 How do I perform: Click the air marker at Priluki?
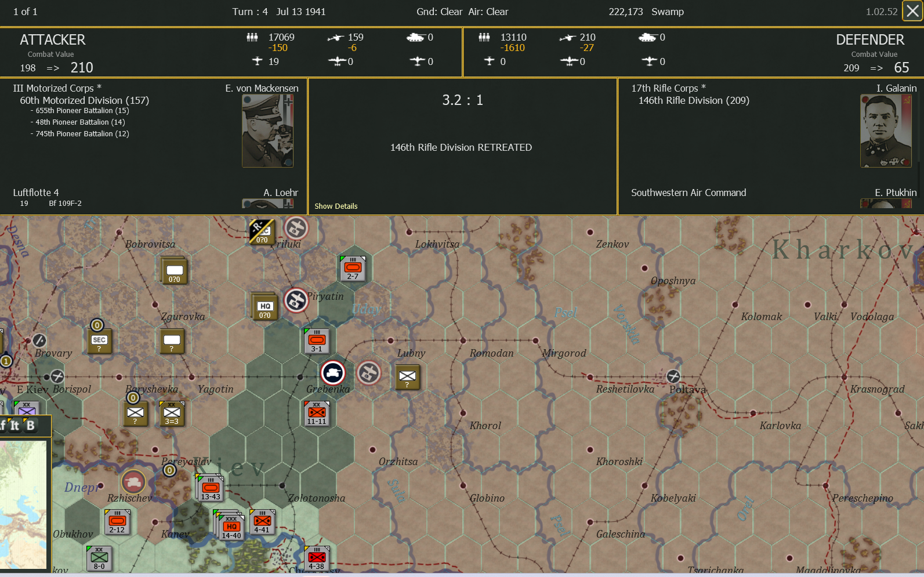click(296, 228)
